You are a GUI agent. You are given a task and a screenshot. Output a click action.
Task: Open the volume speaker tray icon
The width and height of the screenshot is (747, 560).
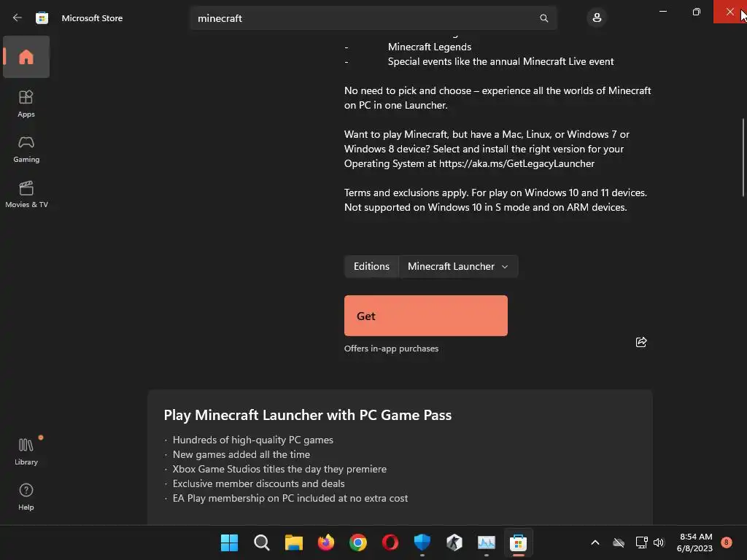659,542
